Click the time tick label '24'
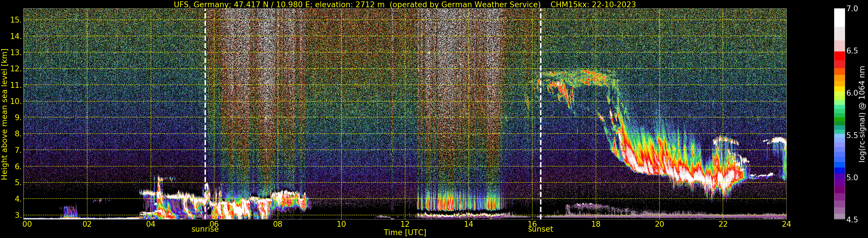The width and height of the screenshot is (868, 238). coord(786,224)
